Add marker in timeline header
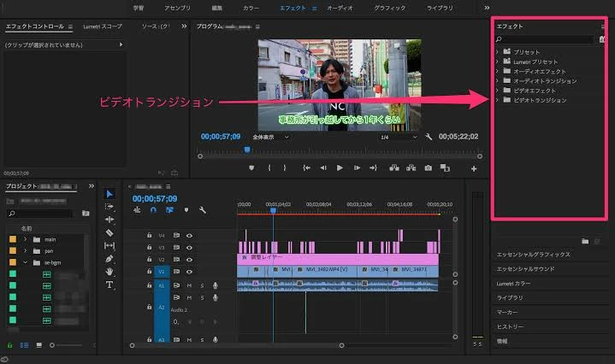 pyautogui.click(x=186, y=210)
